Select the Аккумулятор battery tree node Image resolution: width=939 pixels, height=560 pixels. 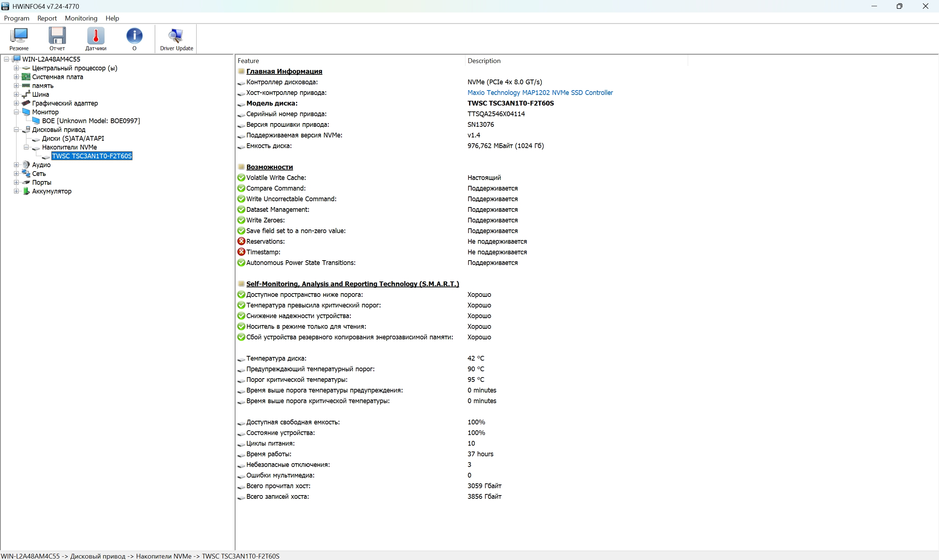point(51,191)
